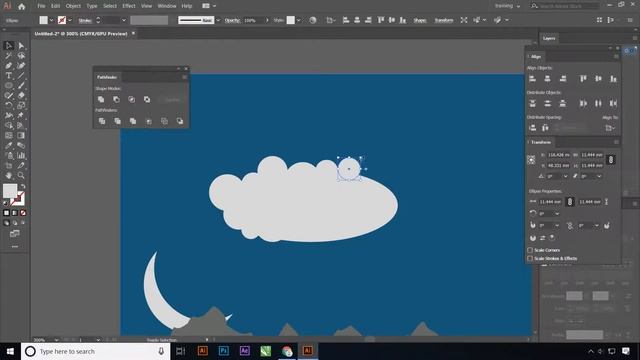Enable Scale Strokes & Effects checkbox

tap(530, 258)
